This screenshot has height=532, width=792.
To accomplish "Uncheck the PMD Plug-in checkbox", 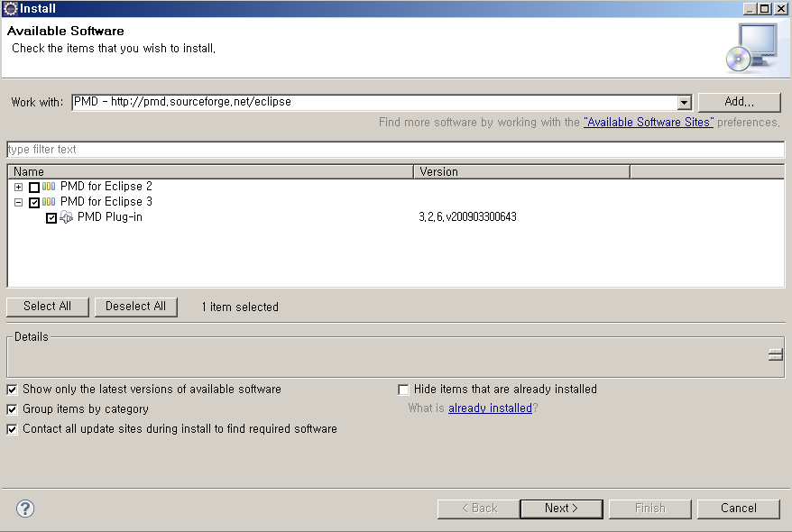I will 51,218.
